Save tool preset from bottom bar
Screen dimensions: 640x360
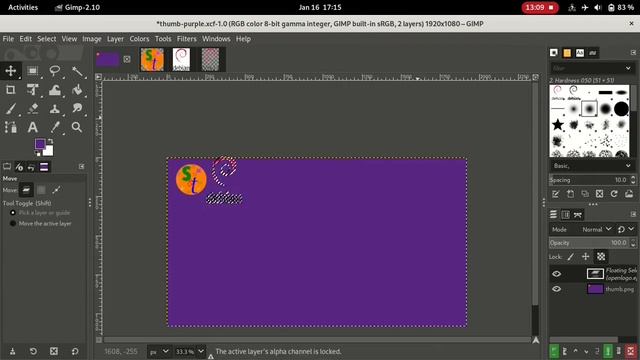click(13, 351)
